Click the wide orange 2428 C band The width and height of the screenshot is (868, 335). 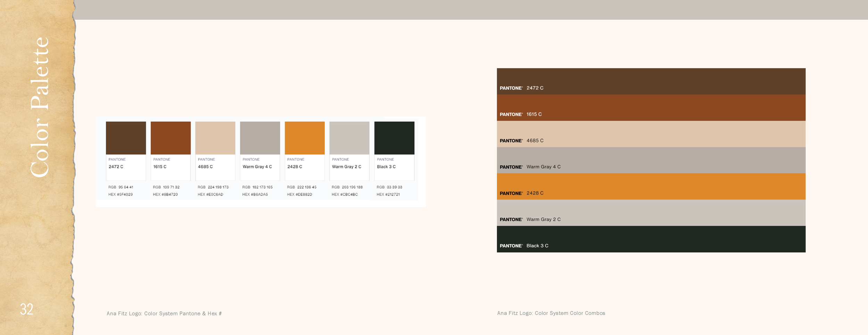651,187
